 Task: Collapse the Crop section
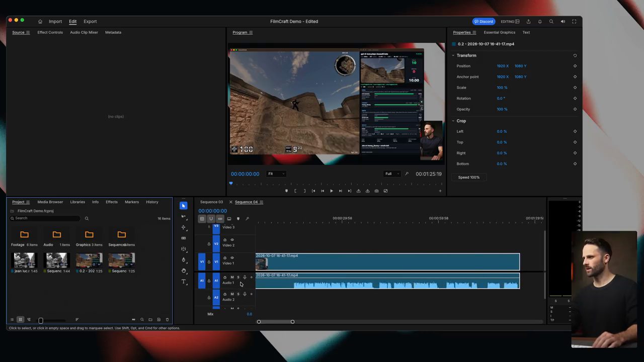pos(453,121)
